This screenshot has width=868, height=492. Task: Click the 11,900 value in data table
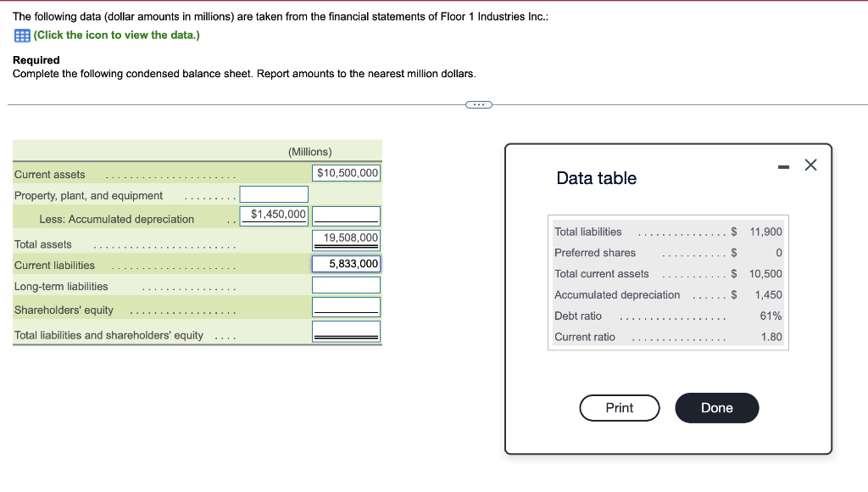coord(765,232)
